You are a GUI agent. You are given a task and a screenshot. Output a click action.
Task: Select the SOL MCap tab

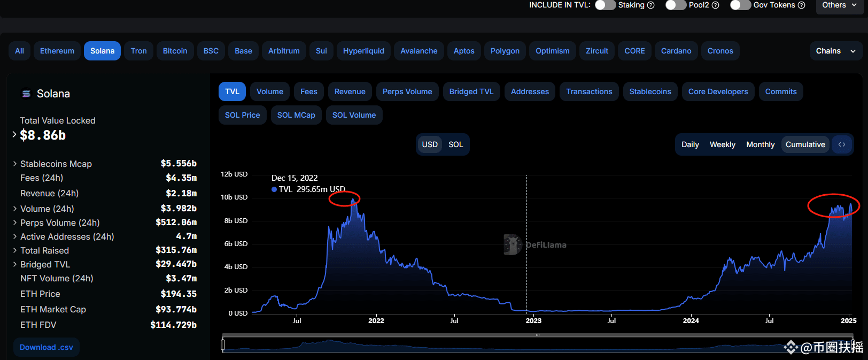296,115
